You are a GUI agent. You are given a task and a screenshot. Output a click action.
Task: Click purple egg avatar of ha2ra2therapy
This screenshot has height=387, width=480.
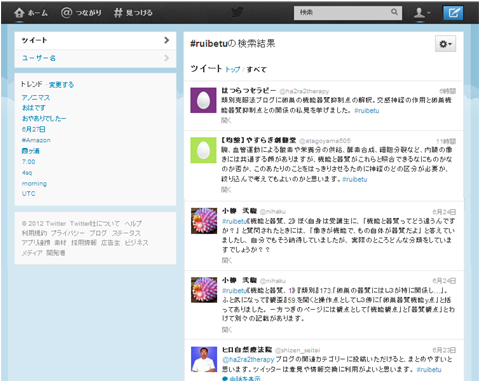(203, 100)
